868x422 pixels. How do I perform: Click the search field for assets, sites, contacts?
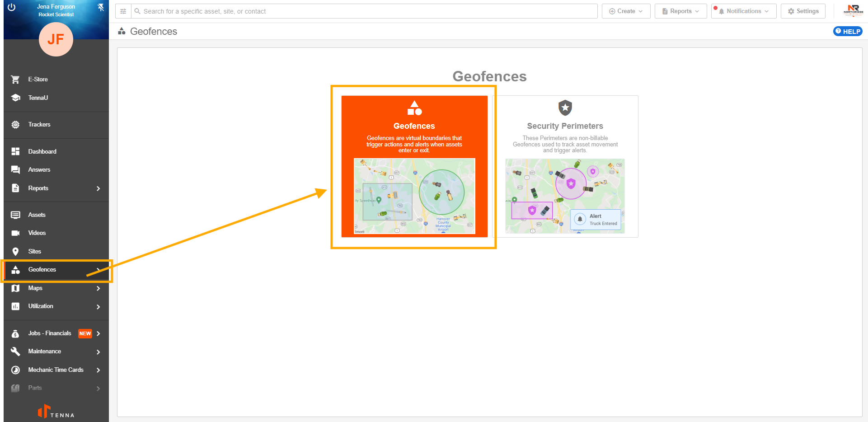point(364,11)
